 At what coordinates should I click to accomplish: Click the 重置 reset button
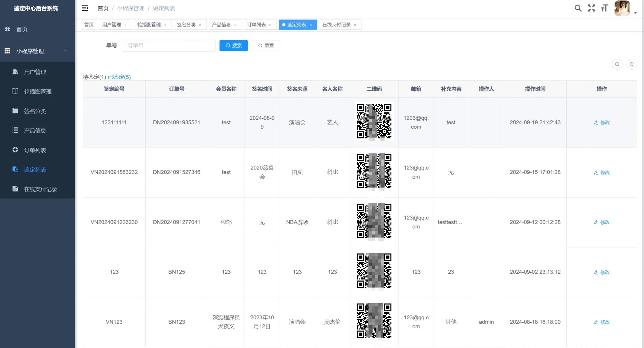265,45
